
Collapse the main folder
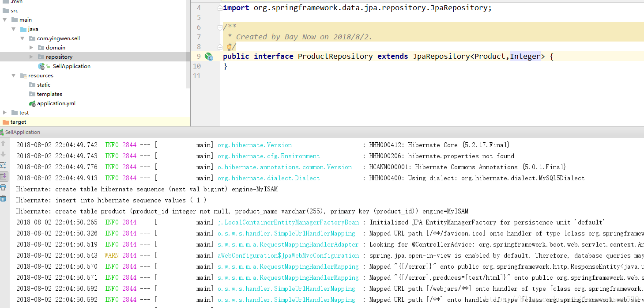click(x=5, y=20)
